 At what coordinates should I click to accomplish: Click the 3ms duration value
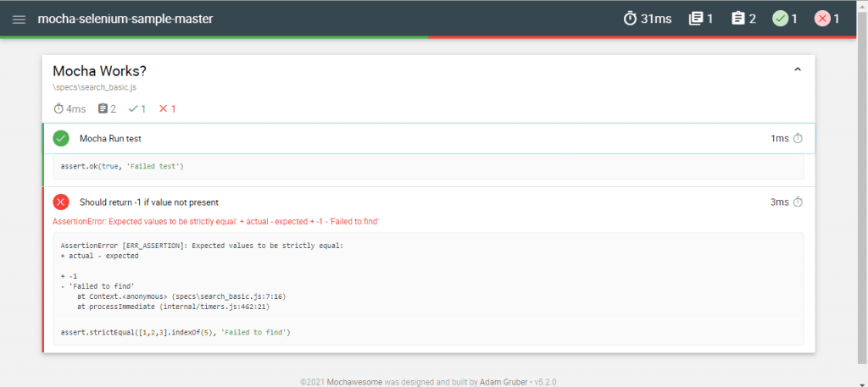(x=780, y=202)
